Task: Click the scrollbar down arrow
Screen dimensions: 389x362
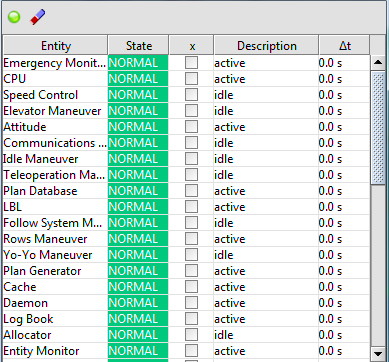Action: 378,353
